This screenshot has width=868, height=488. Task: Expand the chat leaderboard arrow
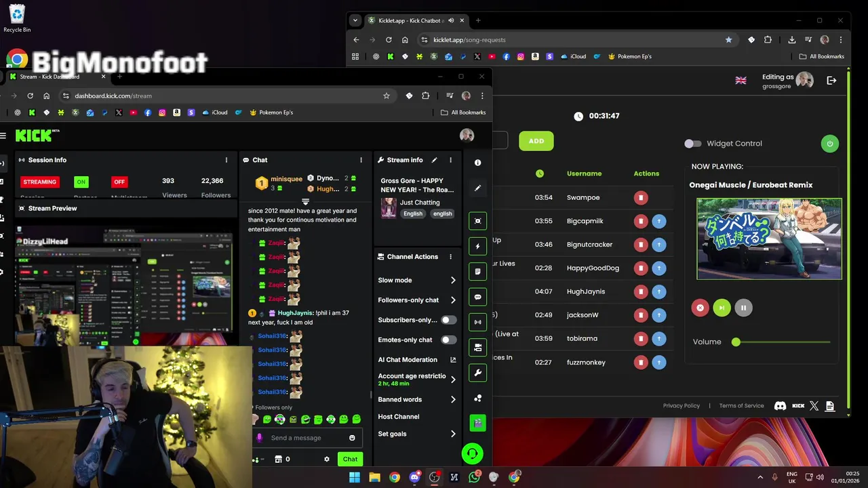tap(305, 202)
